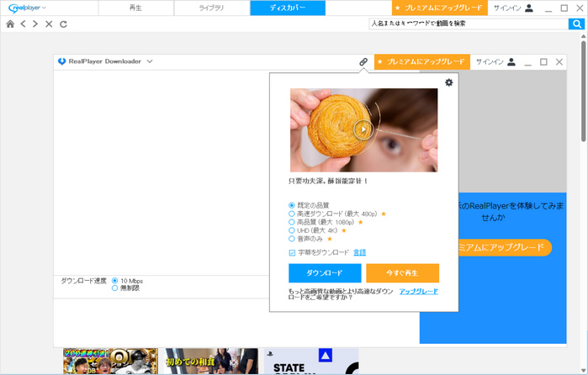
Task: Click the user profile icon in main window
Action: point(529,8)
